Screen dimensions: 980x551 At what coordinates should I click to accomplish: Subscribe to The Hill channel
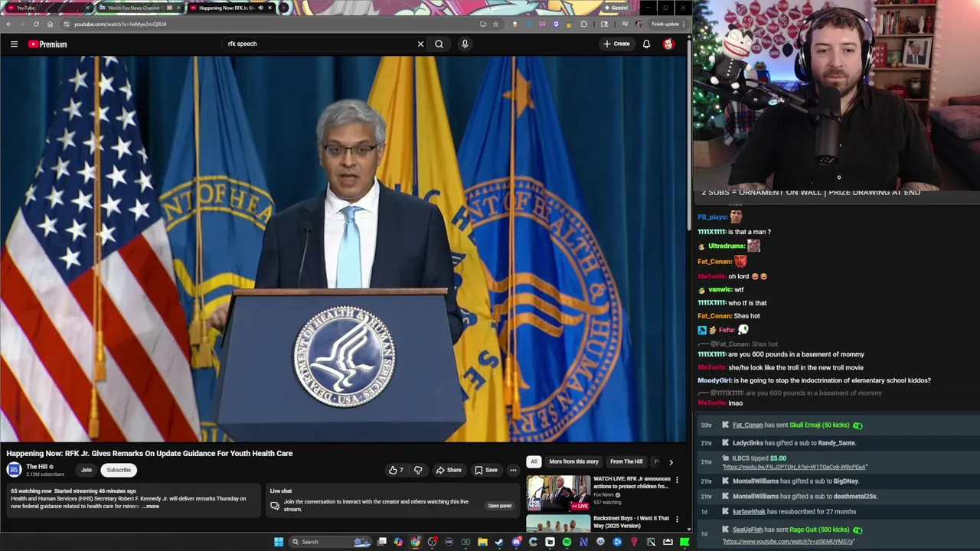point(119,470)
